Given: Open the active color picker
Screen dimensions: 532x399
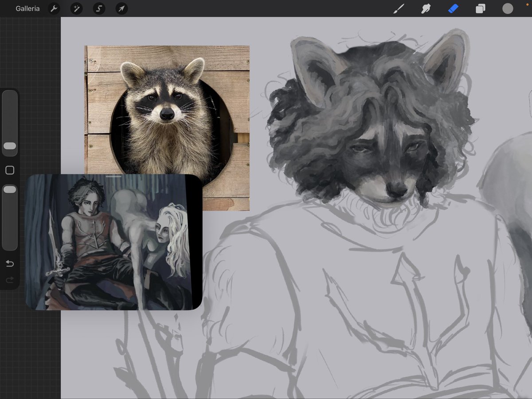Looking at the screenshot, I should pos(508,8).
